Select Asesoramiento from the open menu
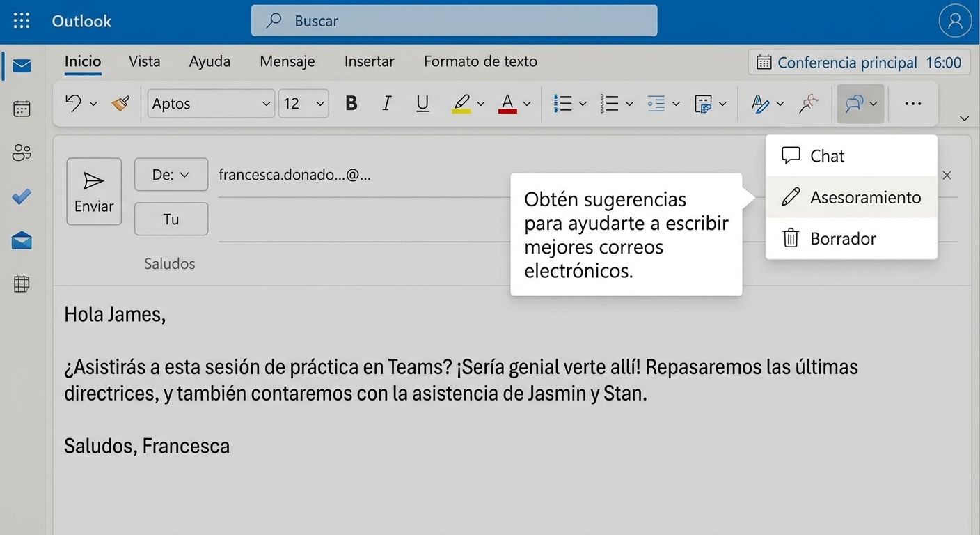The image size is (980, 535). 865,197
